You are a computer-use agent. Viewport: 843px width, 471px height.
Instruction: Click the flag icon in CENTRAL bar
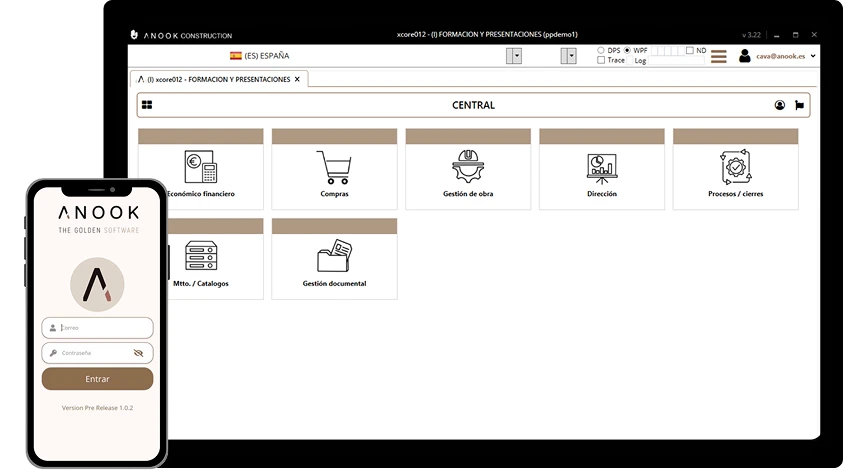(x=799, y=105)
